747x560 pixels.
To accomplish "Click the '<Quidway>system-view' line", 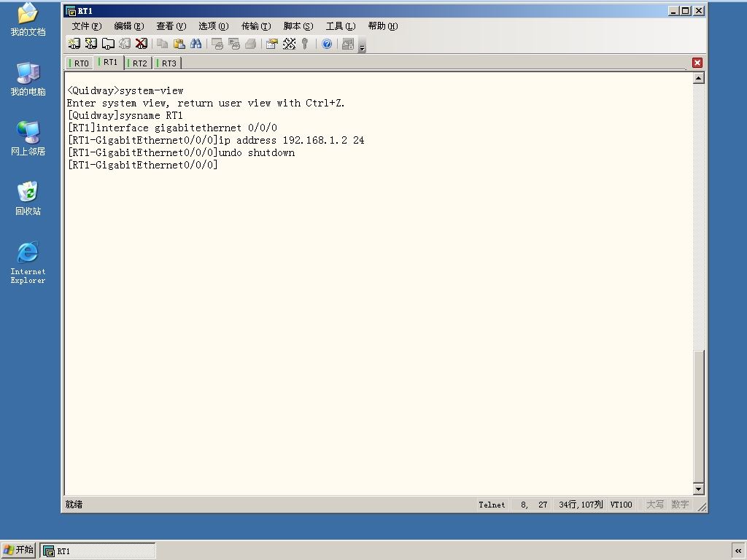I will [x=125, y=90].
